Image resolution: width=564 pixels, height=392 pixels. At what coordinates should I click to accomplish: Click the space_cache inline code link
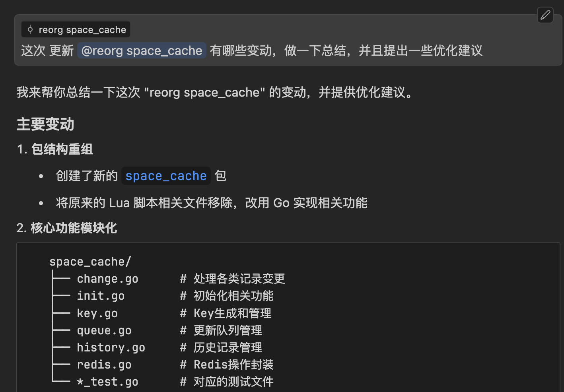pos(166,176)
